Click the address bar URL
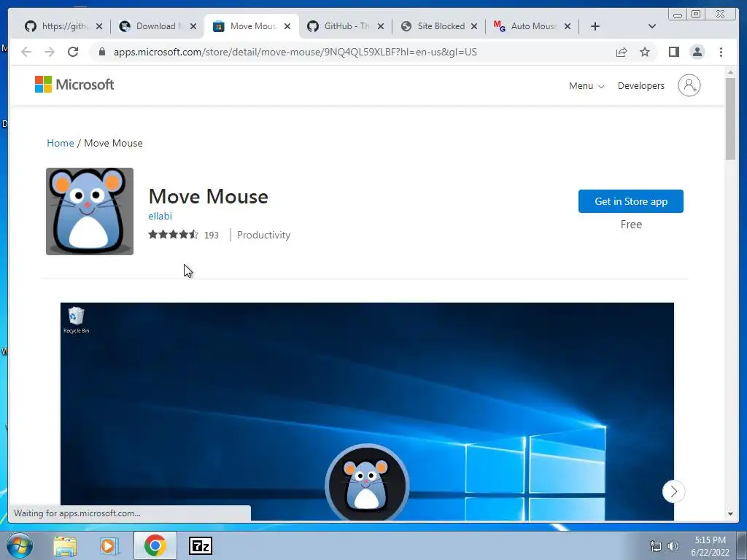This screenshot has height=560, width=747. 295,52
